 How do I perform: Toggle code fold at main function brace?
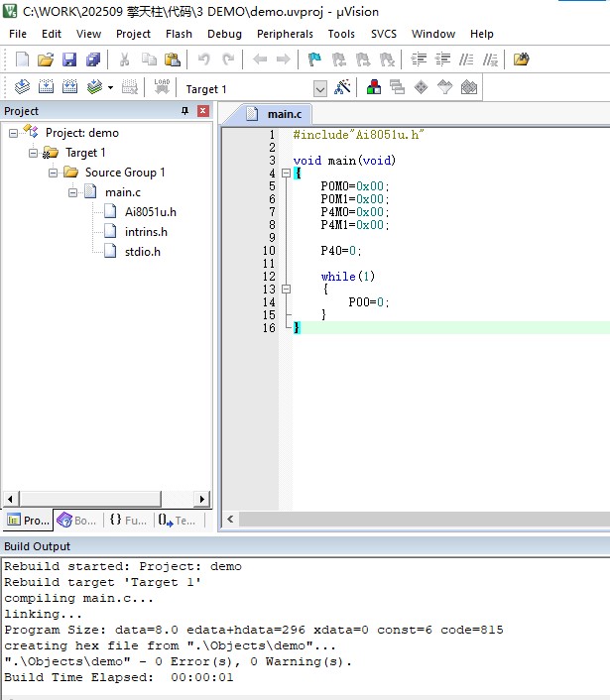(287, 174)
